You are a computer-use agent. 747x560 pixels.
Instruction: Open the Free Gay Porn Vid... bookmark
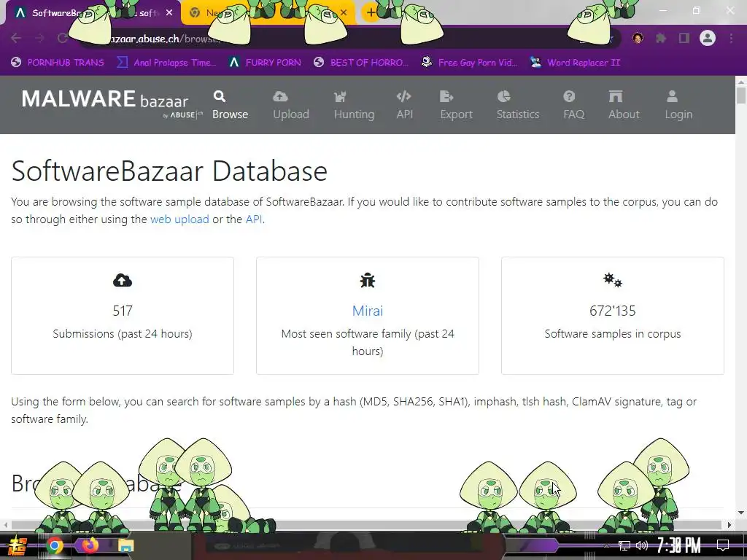coord(469,63)
